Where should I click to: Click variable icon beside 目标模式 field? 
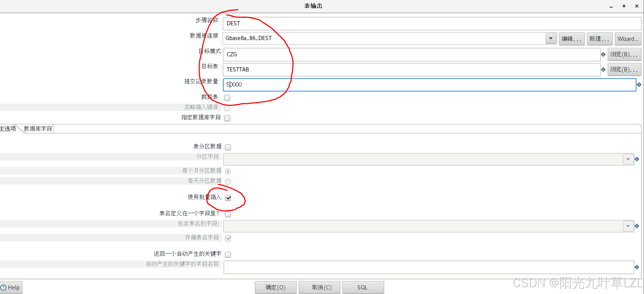(603, 54)
